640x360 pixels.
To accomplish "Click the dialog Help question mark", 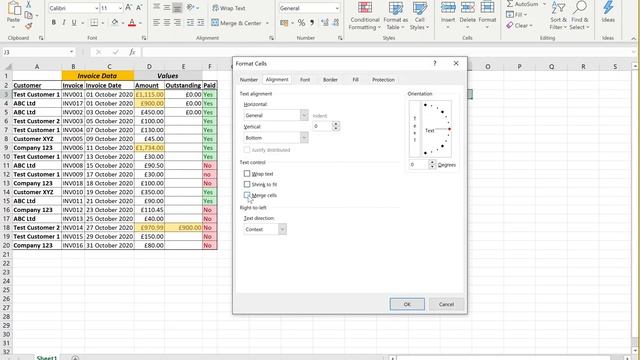I will coord(435,63).
